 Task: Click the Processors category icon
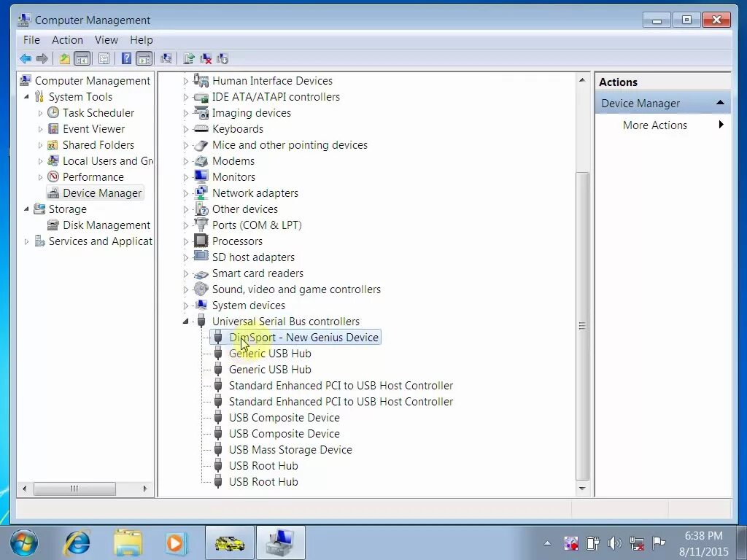(201, 241)
